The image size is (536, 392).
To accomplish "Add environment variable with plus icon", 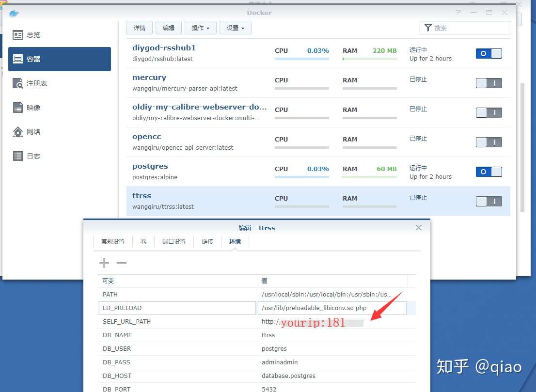I will coord(104,263).
